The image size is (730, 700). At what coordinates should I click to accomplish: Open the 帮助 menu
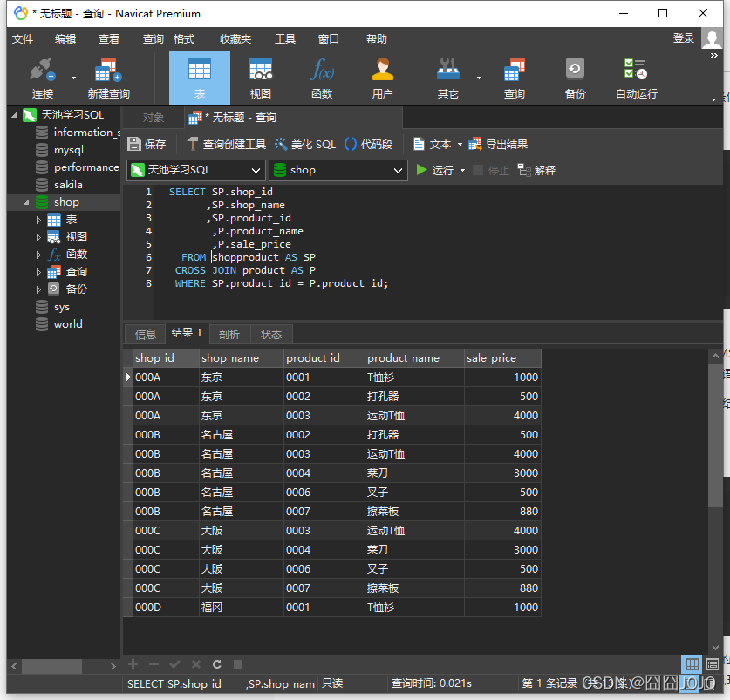376,39
